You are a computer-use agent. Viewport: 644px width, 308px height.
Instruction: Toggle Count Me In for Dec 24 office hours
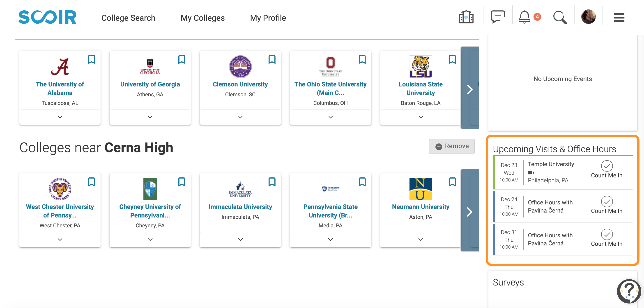(x=607, y=205)
